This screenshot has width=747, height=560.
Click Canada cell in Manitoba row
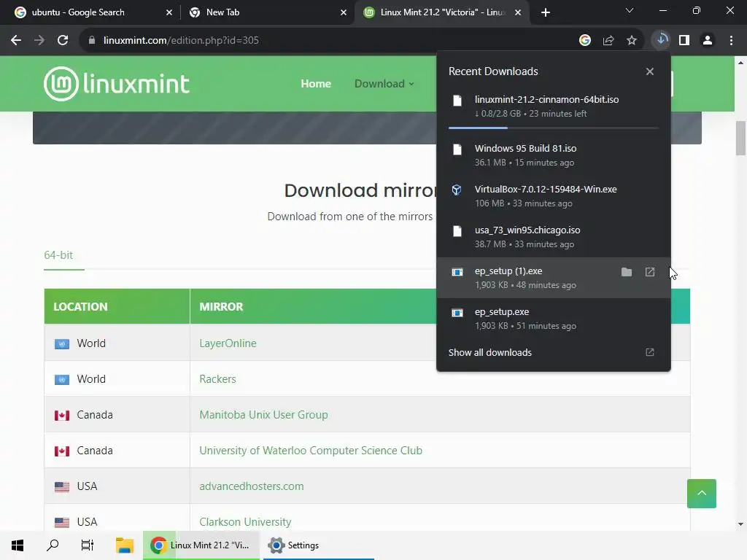click(117, 415)
